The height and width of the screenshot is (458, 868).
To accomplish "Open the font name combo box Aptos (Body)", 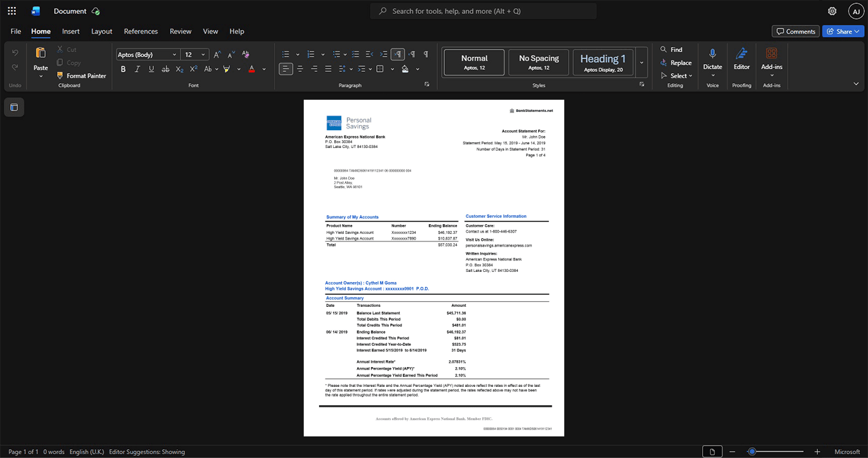I will (147, 55).
